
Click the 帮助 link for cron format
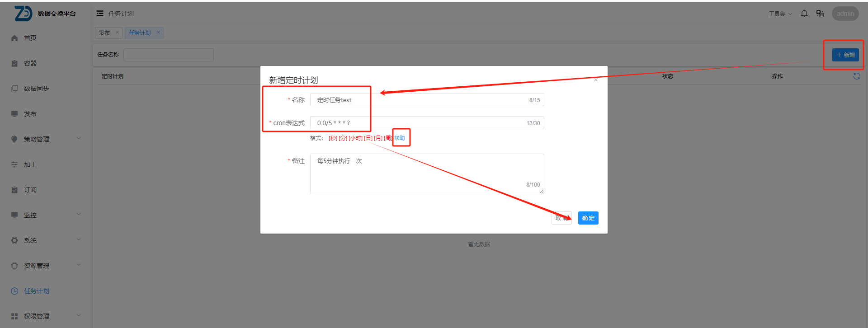click(x=400, y=138)
